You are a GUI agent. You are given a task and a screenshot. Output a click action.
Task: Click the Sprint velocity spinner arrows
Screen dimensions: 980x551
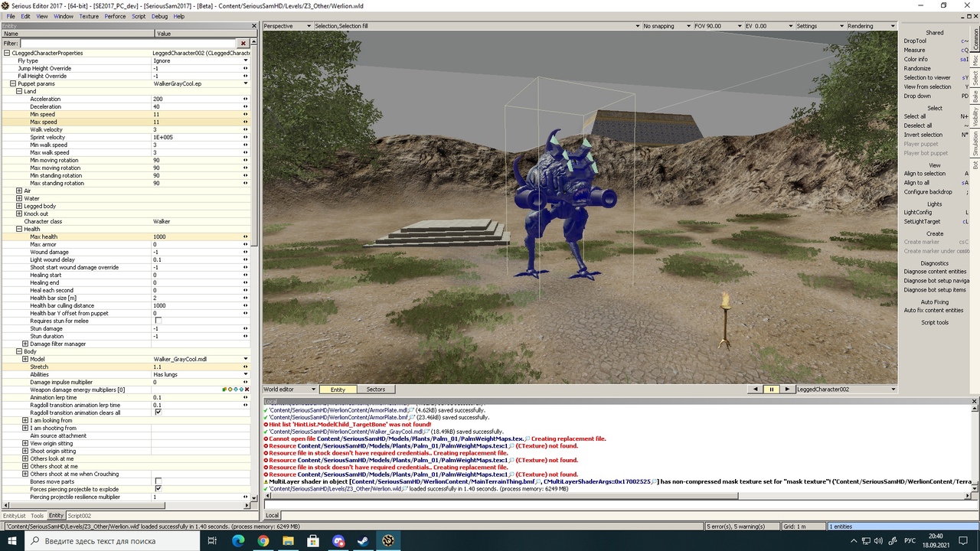[246, 137]
